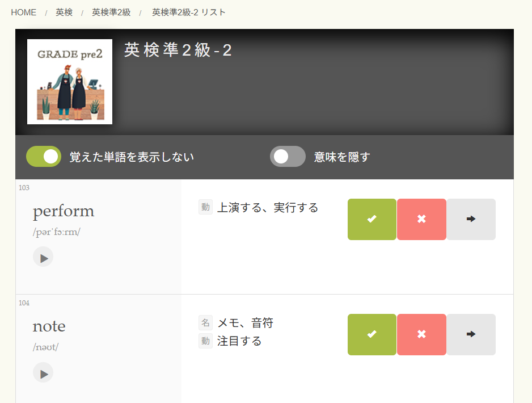Enable the 意味を隠す switch
This screenshot has width=532, height=403.
tap(288, 157)
